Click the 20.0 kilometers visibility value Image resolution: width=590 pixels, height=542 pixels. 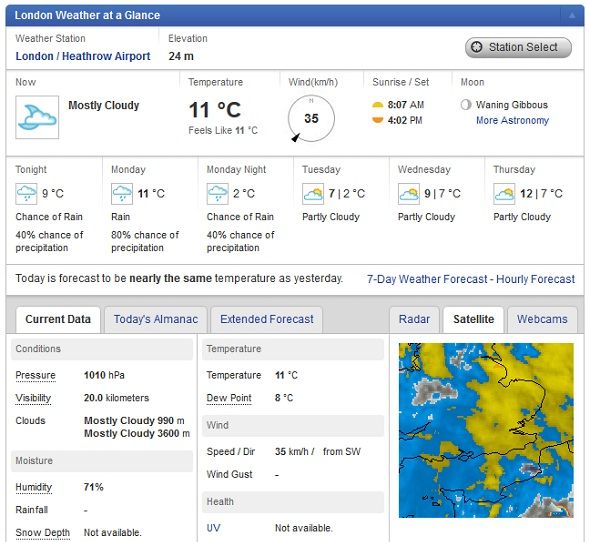point(116,398)
